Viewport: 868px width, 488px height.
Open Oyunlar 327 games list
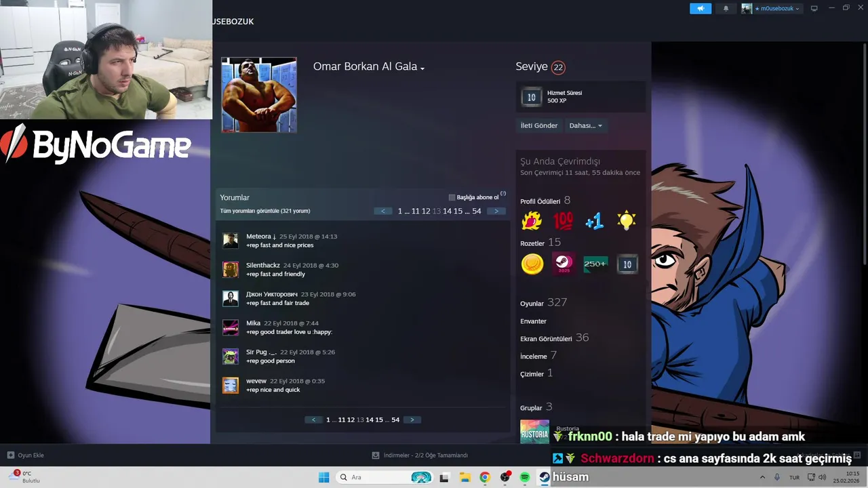coord(543,303)
